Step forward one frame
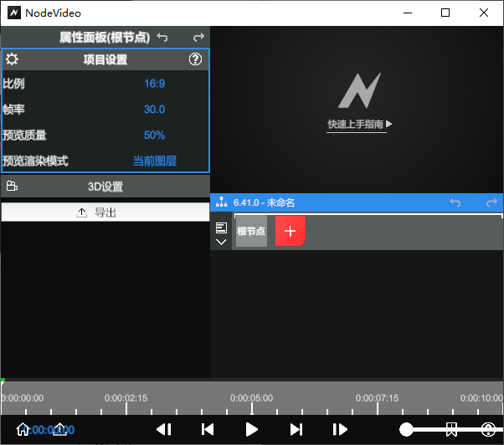The width and height of the screenshot is (504, 445). 340,429
